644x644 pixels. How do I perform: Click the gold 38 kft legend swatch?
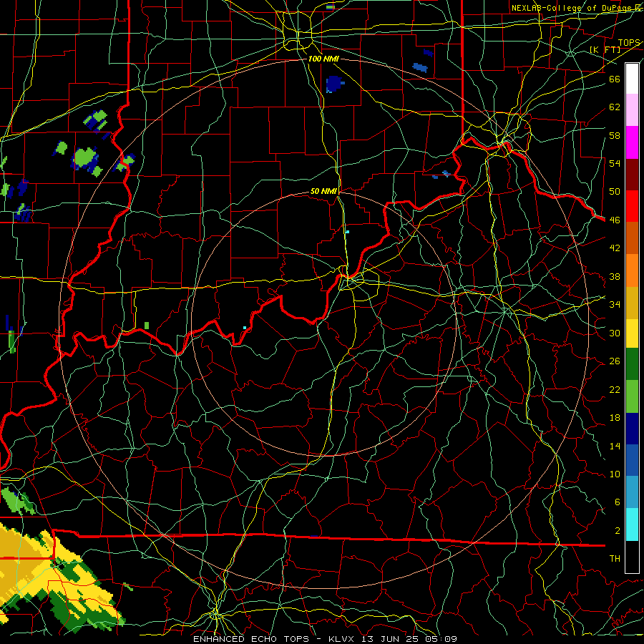(x=632, y=302)
